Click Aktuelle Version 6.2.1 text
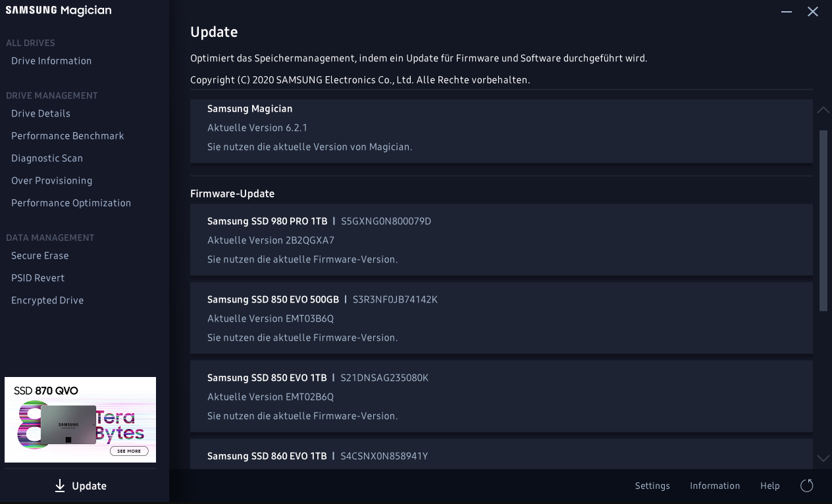The width and height of the screenshot is (832, 504). pos(257,128)
